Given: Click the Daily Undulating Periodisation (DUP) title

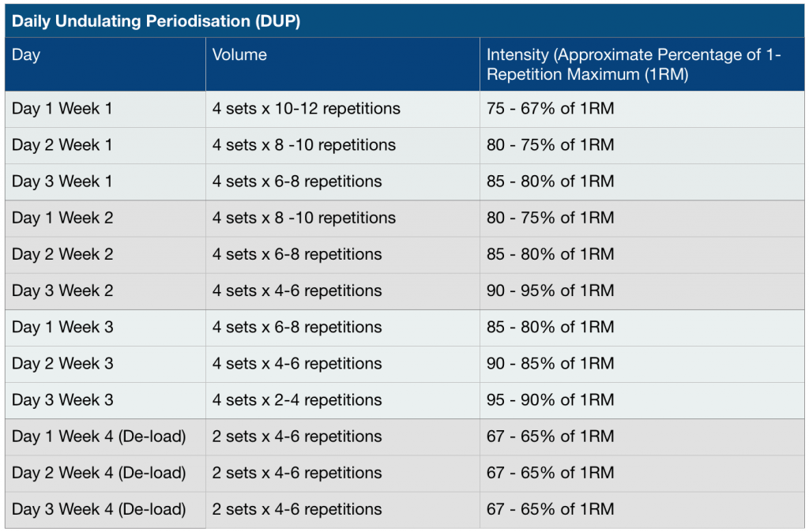Looking at the screenshot, I should click(x=156, y=21).
